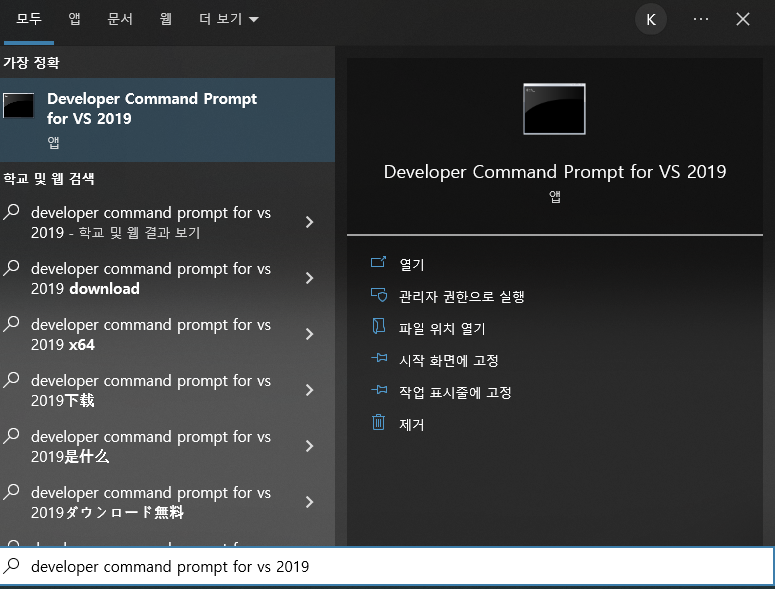Click the 열기 open icon
The height and width of the screenshot is (589, 775).
(379, 262)
